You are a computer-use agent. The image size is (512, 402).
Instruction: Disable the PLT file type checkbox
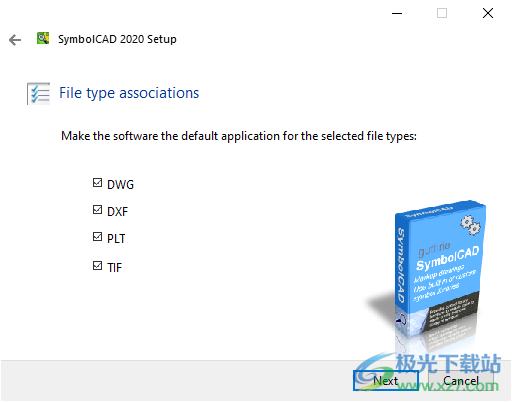click(97, 237)
